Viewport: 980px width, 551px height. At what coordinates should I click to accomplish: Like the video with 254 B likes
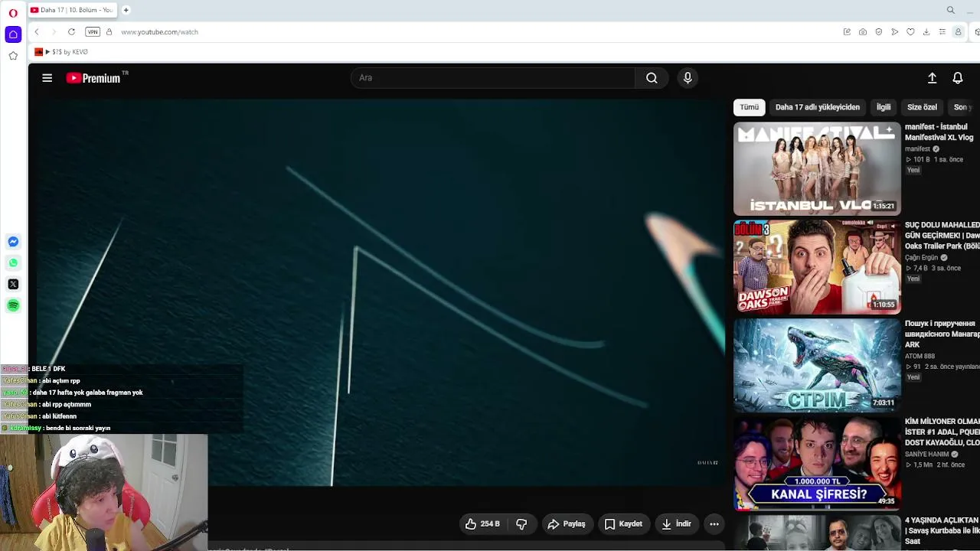click(x=482, y=524)
